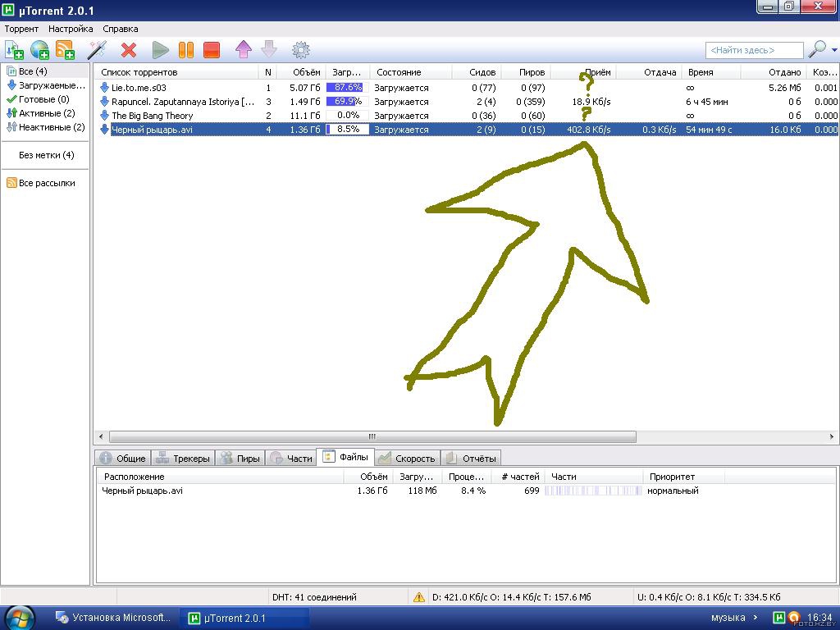The width and height of the screenshot is (840, 630).
Task: Sort by Отдача column header
Action: tap(648, 72)
